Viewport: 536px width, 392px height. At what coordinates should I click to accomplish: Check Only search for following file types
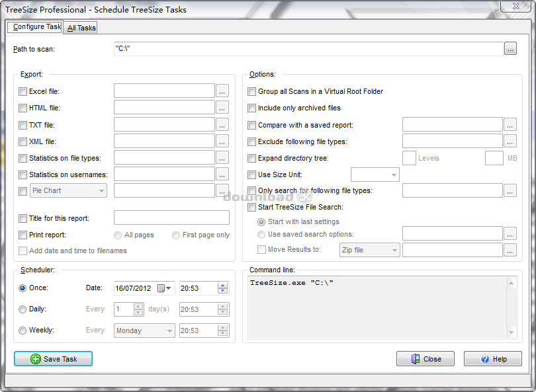(x=251, y=190)
